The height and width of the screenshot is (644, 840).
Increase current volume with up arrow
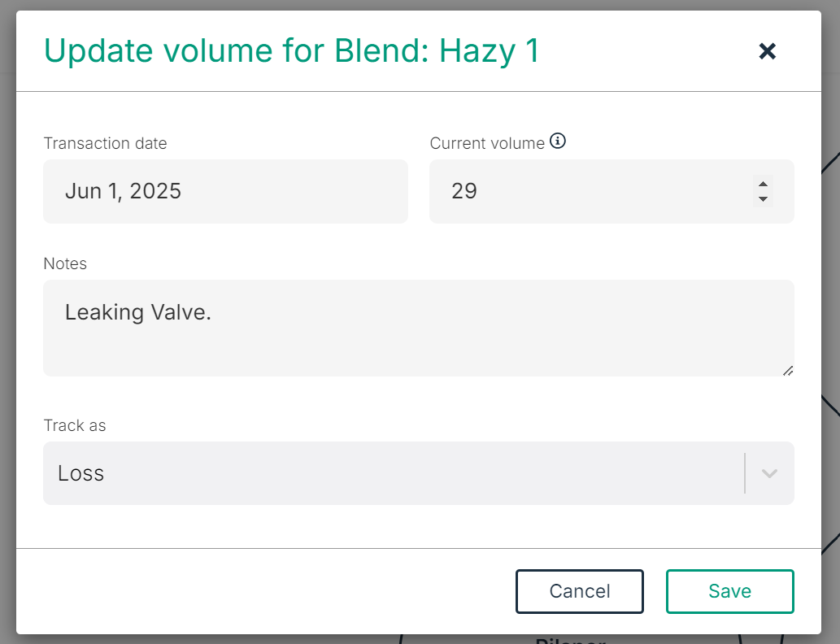pyautogui.click(x=763, y=184)
